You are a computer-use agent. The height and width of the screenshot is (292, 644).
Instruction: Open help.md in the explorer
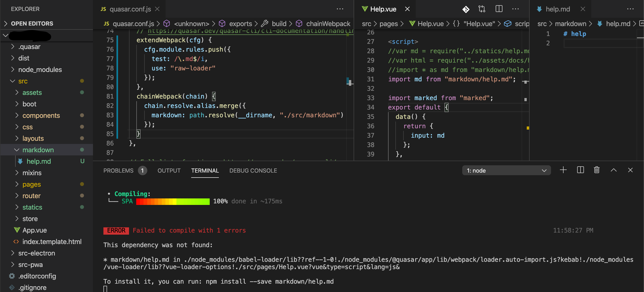coord(39,161)
